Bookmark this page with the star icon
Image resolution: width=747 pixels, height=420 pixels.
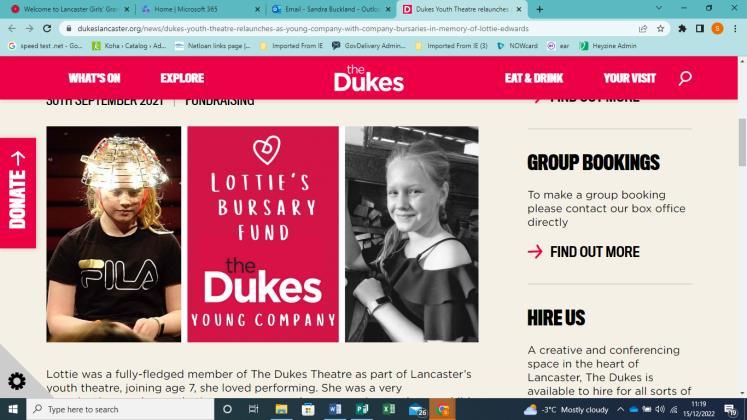click(660, 29)
